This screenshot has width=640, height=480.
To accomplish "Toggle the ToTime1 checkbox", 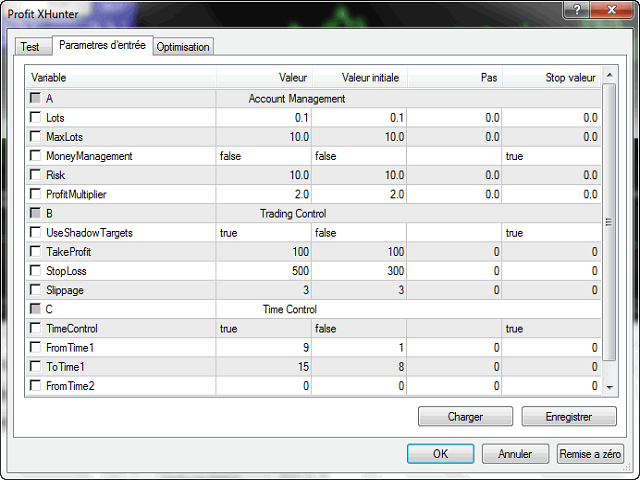I will [36, 367].
